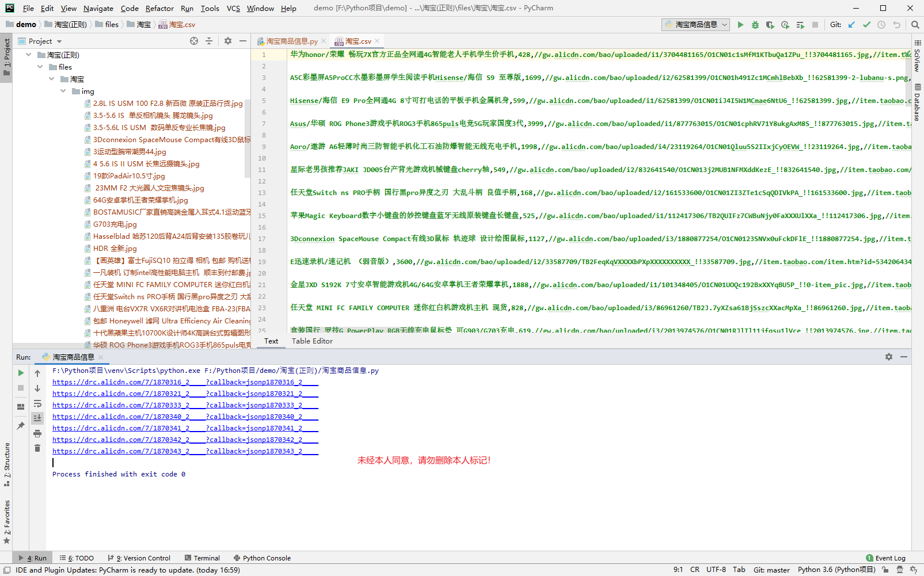
Task: Clear all console output with trash icon
Action: [x=37, y=448]
